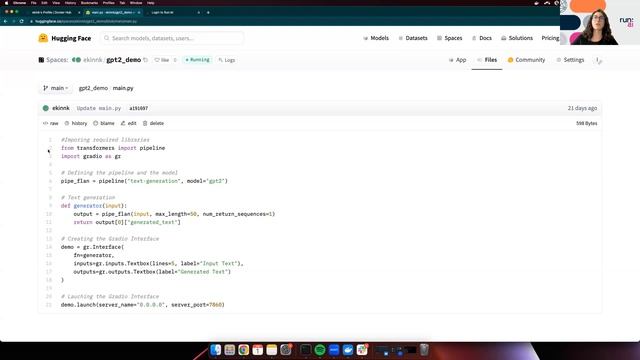Open the 'Update main.py' commit message
Viewport: 640px width, 360px height.
pos(99,108)
